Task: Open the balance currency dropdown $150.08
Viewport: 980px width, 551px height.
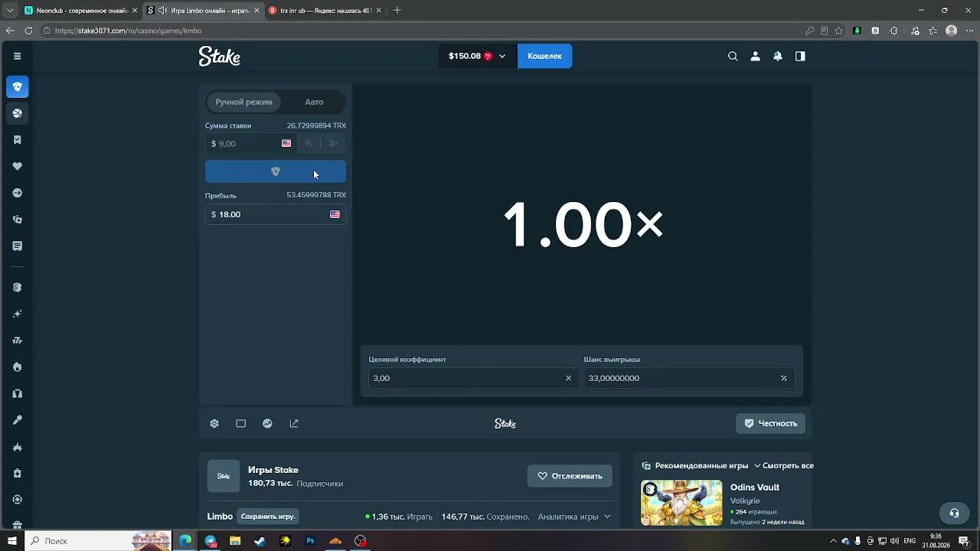Action: pos(476,56)
